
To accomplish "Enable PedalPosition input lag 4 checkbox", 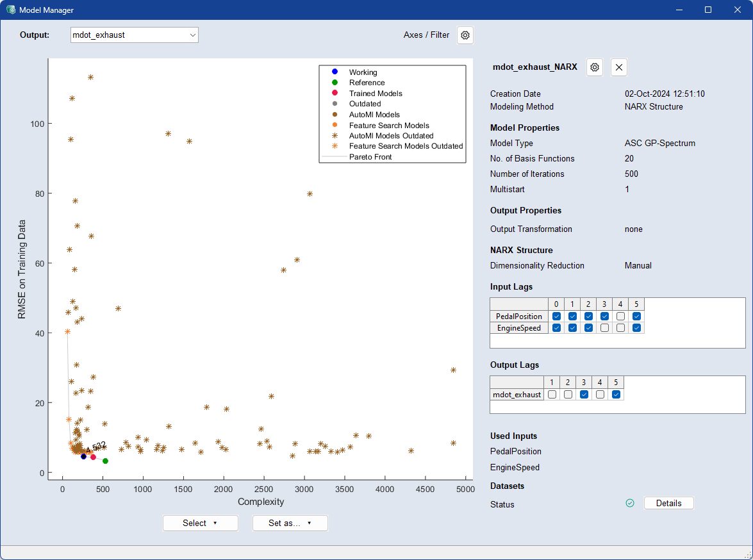I will pyautogui.click(x=620, y=316).
